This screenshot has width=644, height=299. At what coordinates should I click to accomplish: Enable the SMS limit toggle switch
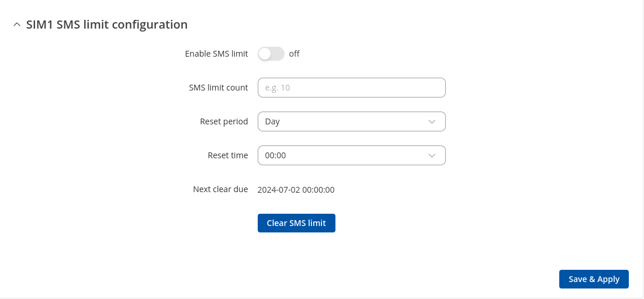[271, 54]
